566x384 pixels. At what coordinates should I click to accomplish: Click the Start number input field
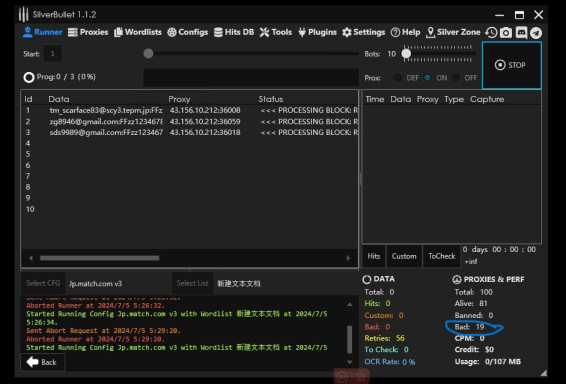[x=52, y=54]
